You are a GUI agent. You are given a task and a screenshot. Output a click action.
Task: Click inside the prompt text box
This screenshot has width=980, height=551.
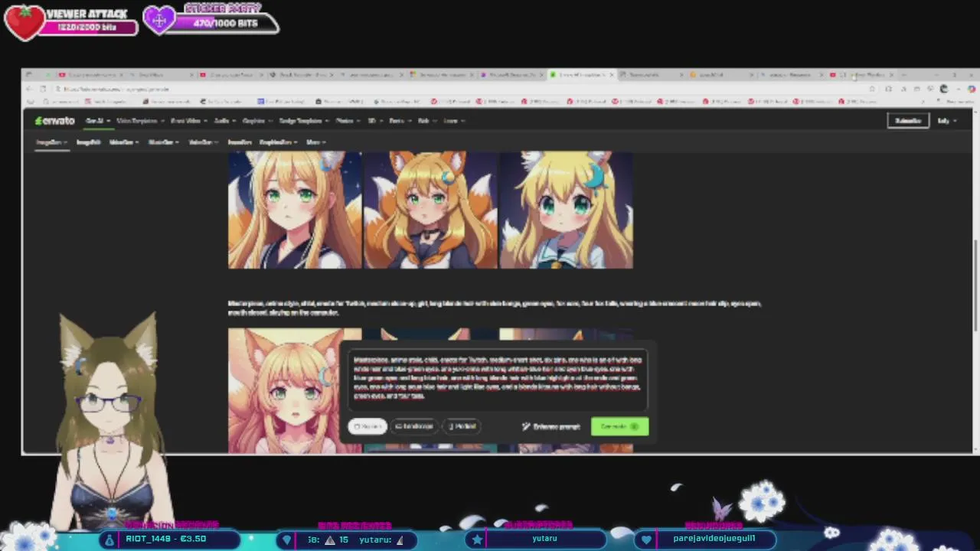(497, 378)
